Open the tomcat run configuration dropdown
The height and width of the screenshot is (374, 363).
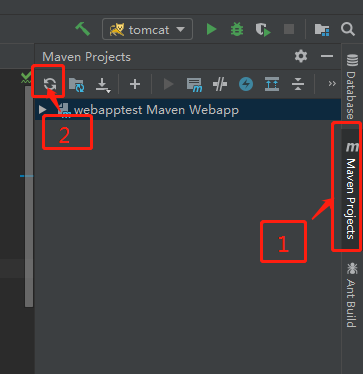tap(147, 29)
